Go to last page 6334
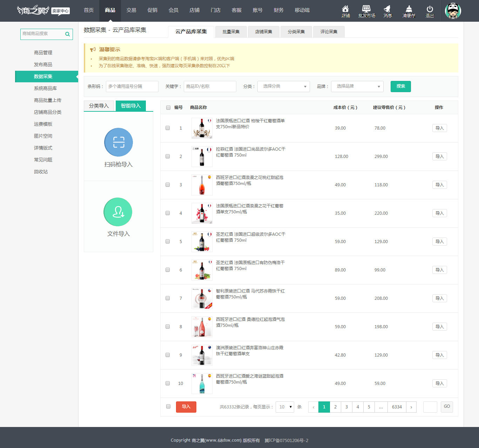 (397, 407)
